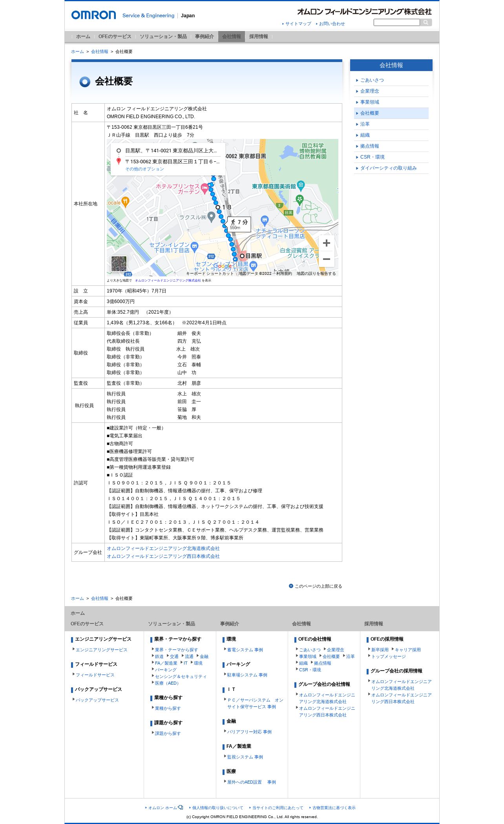Select ダイバーシティの取り組み in the sidebar
504x824 pixels.
(x=391, y=168)
